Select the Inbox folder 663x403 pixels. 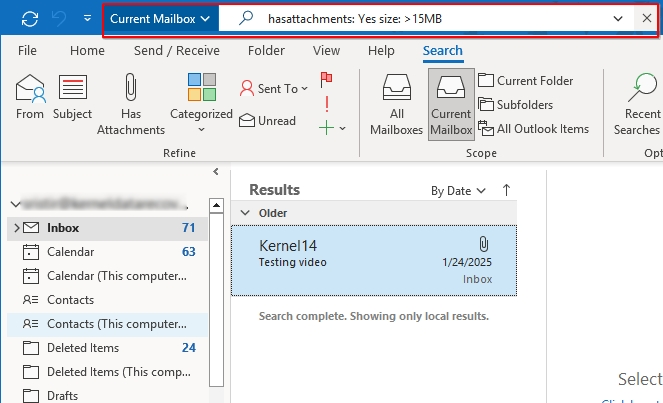[x=107, y=228]
